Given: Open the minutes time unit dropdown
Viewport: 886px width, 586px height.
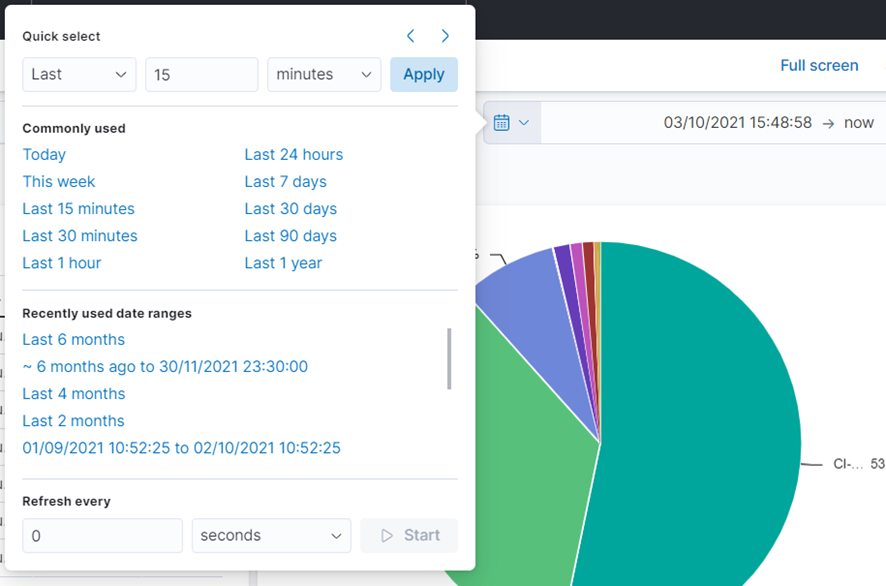Looking at the screenshot, I should [324, 75].
